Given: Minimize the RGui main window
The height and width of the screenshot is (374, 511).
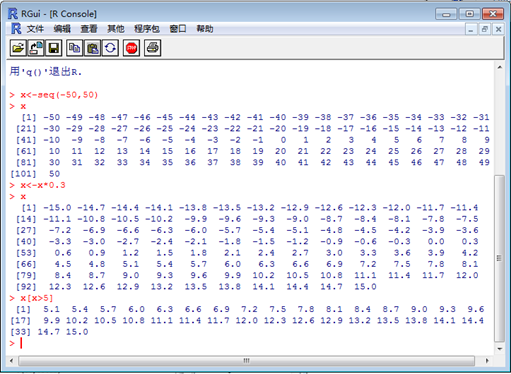Looking at the screenshot, I should pyautogui.click(x=446, y=14).
